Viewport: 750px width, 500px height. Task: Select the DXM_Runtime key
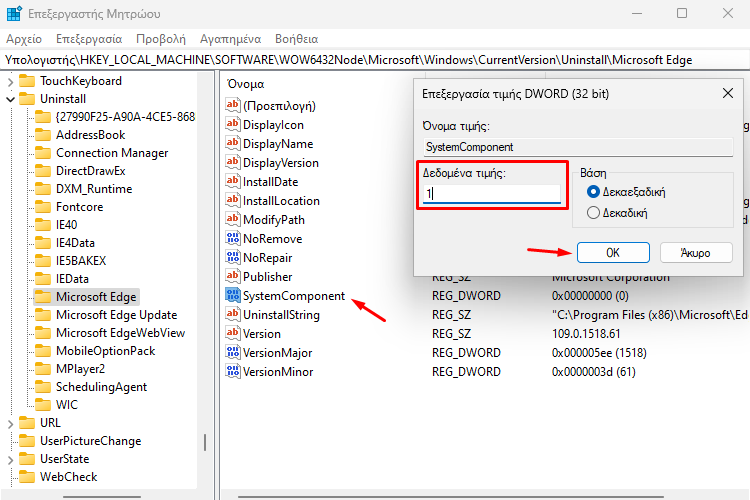pos(94,189)
